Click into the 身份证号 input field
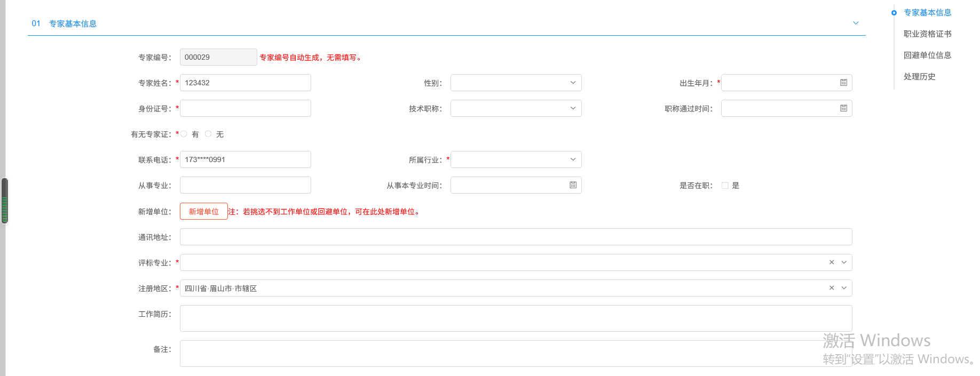This screenshot has width=980, height=376. pos(246,108)
